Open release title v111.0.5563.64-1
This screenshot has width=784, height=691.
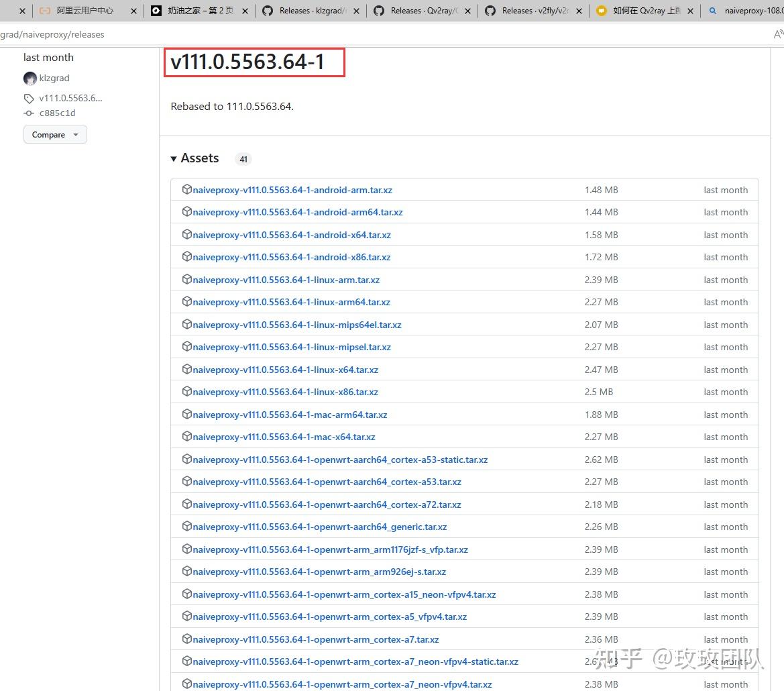pos(247,62)
